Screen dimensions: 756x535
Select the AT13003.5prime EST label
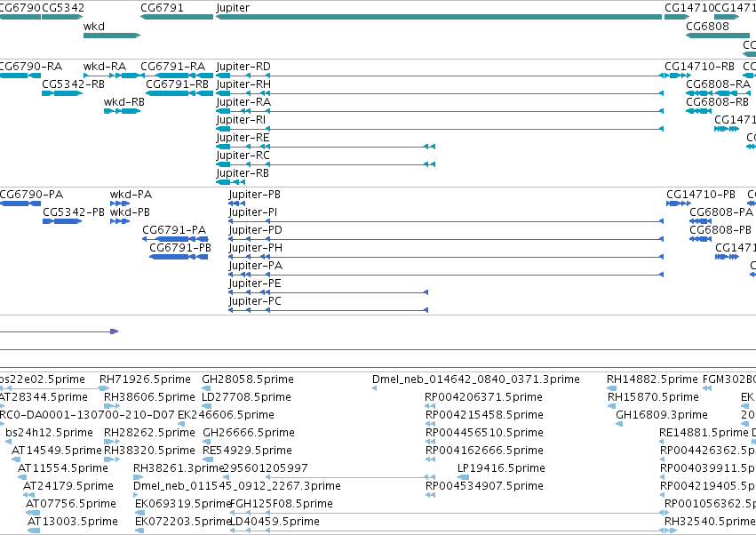(x=72, y=523)
